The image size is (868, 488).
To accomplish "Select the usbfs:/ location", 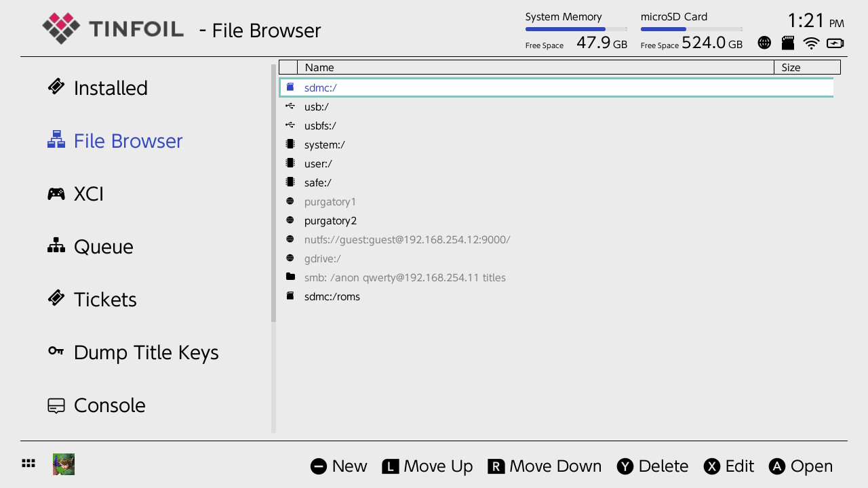I will (x=556, y=125).
